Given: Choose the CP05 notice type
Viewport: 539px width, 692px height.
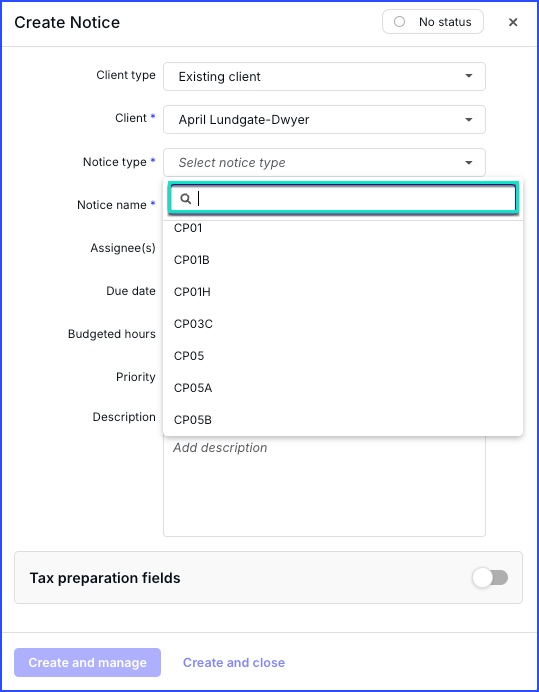Looking at the screenshot, I should click(343, 356).
